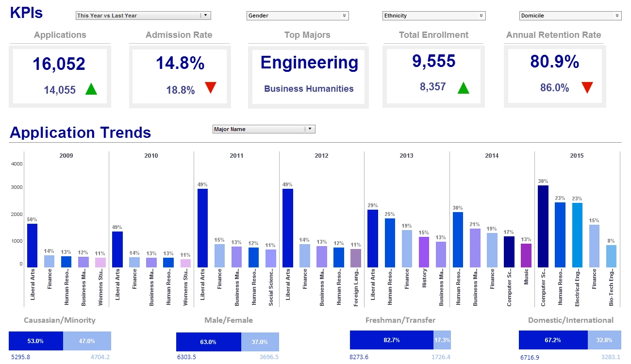This screenshot has height=364, width=631.
Task: Select the 53.0% Causasian bar segment
Action: (36, 341)
